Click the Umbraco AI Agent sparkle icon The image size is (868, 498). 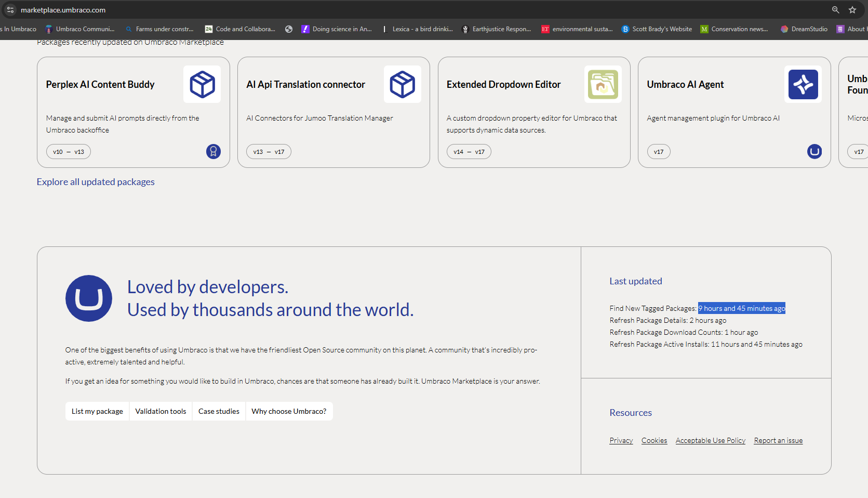click(803, 84)
